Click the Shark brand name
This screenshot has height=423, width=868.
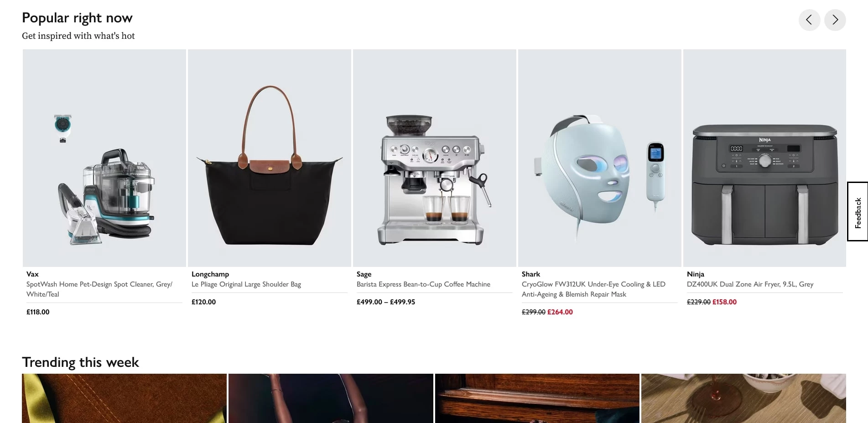(531, 274)
